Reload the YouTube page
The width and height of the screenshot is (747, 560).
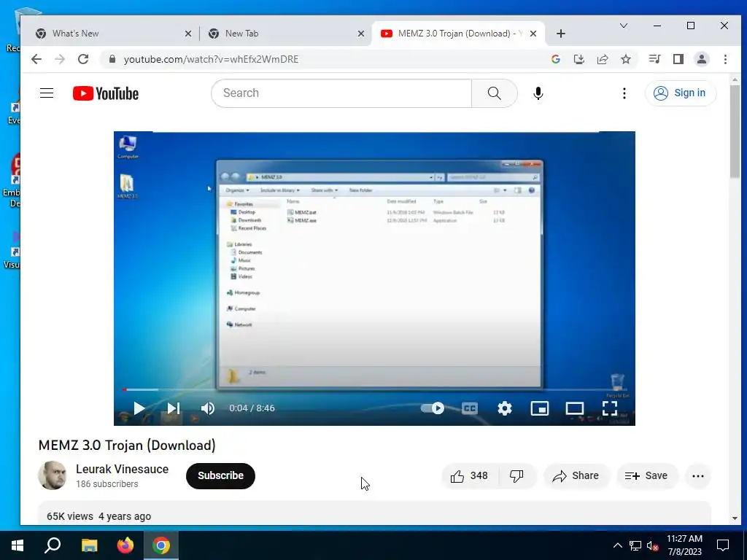(x=83, y=59)
